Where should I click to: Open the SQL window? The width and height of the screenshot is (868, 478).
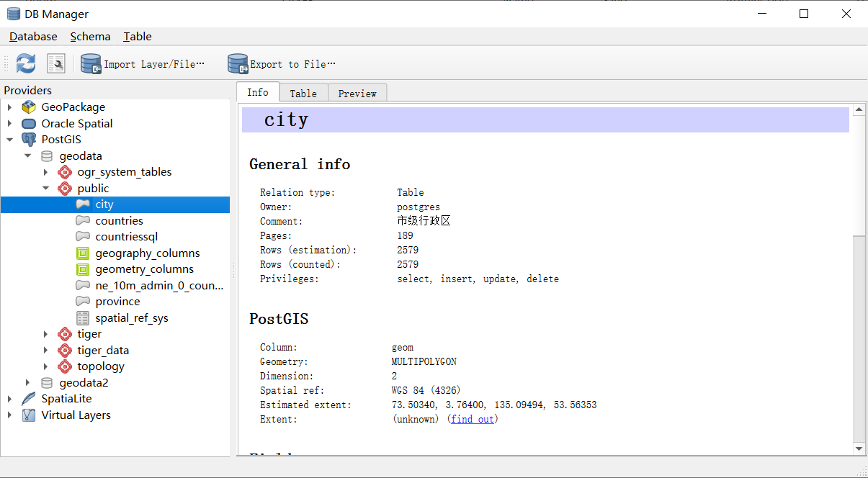pos(56,63)
